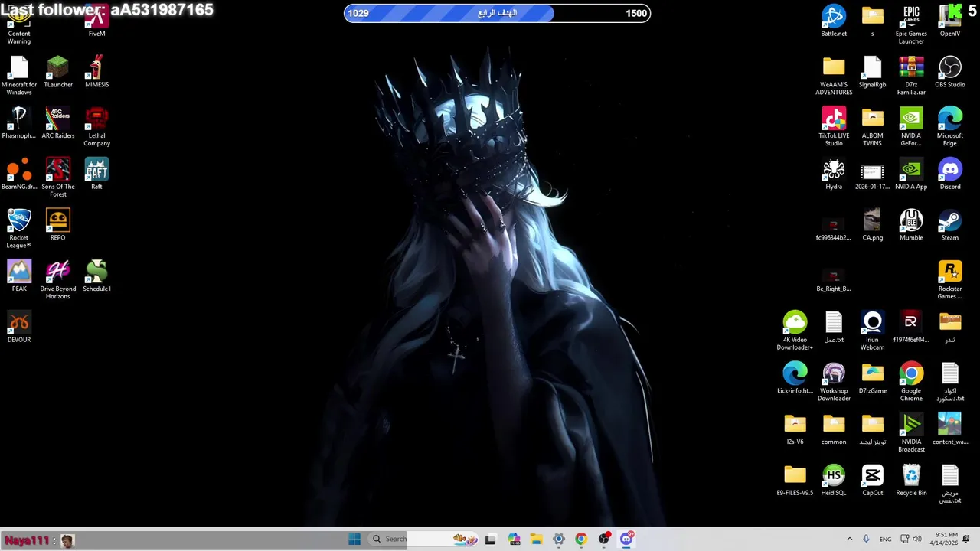Select Schedule I desktop icon
The width and height of the screenshot is (980, 551).
click(x=96, y=276)
